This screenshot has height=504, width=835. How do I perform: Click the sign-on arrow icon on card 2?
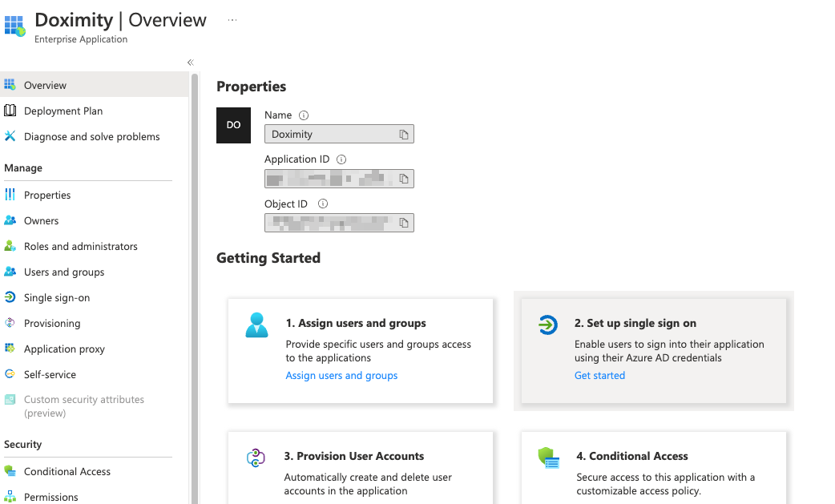click(x=547, y=325)
